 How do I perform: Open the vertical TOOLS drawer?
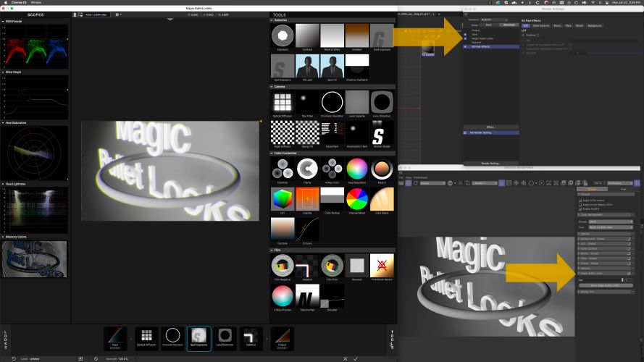(392, 340)
